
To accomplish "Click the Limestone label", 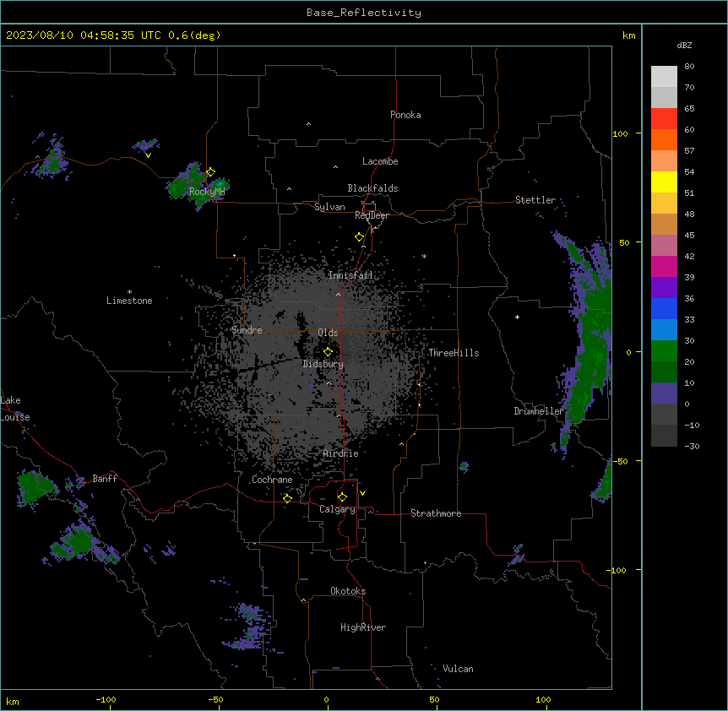I will pyautogui.click(x=129, y=301).
